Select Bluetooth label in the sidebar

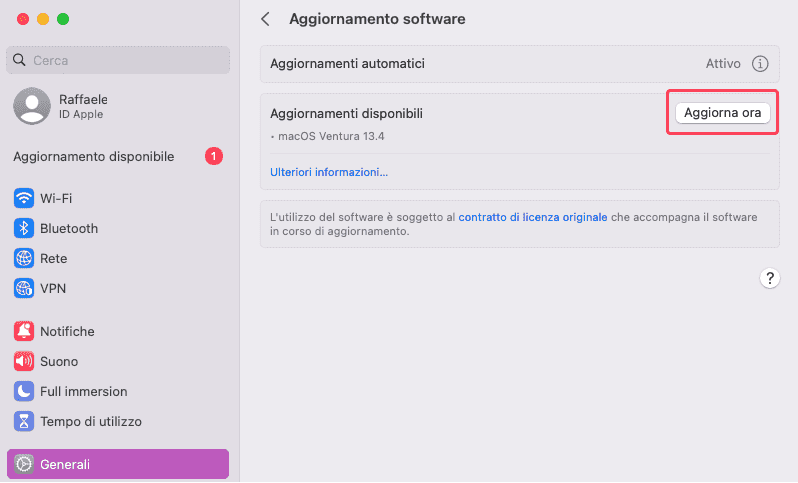tap(69, 229)
